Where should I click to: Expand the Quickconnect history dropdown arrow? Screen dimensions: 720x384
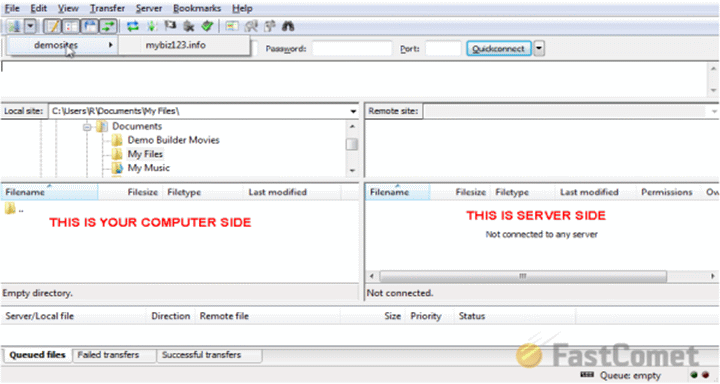[x=539, y=48]
